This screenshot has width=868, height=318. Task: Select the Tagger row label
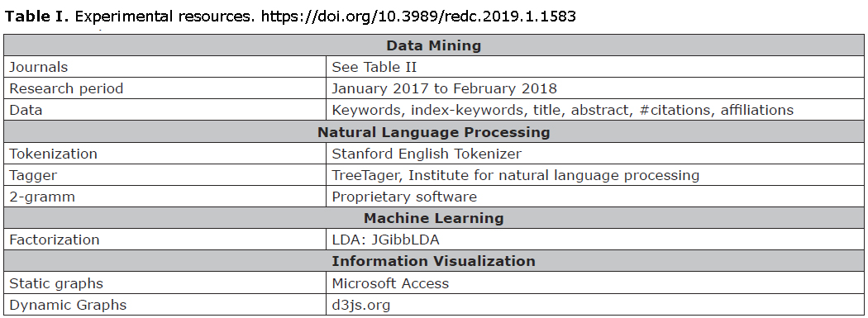click(x=165, y=175)
